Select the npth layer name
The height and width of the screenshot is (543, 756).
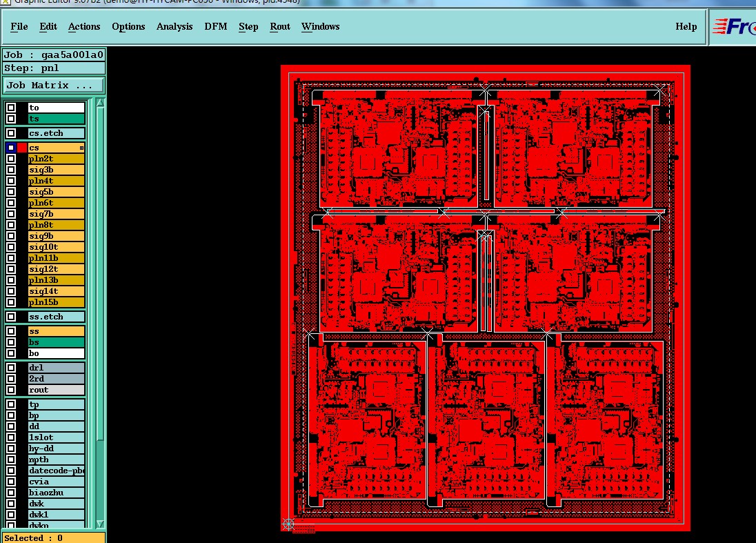pyautogui.click(x=57, y=460)
